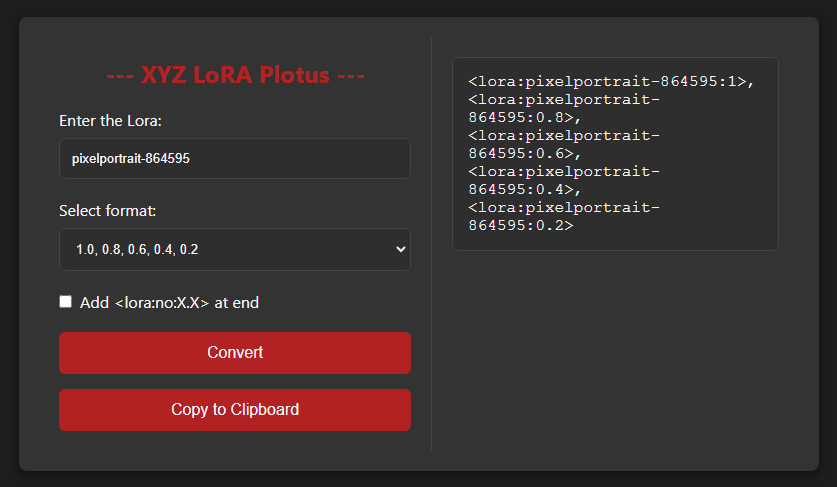Image resolution: width=837 pixels, height=487 pixels.
Task: Click the '1.0, 0.8, 0.6, 0.4, 0.2' selected value
Action: [137, 249]
